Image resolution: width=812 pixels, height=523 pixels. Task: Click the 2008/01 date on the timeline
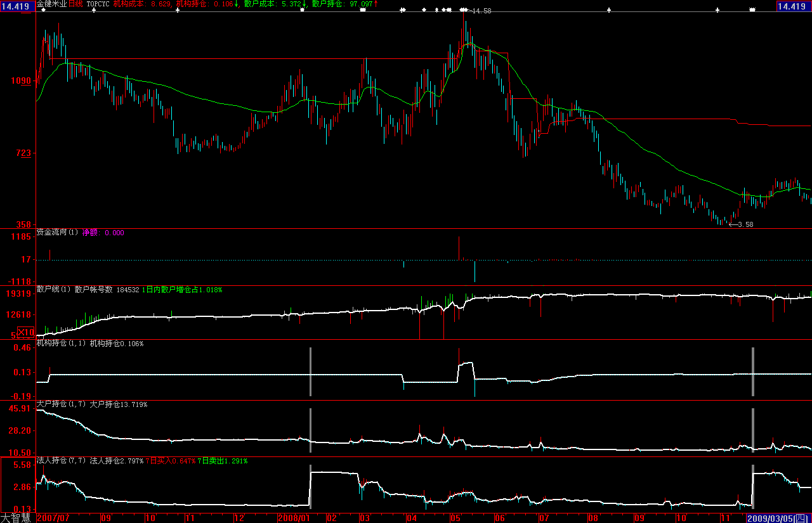point(294,518)
